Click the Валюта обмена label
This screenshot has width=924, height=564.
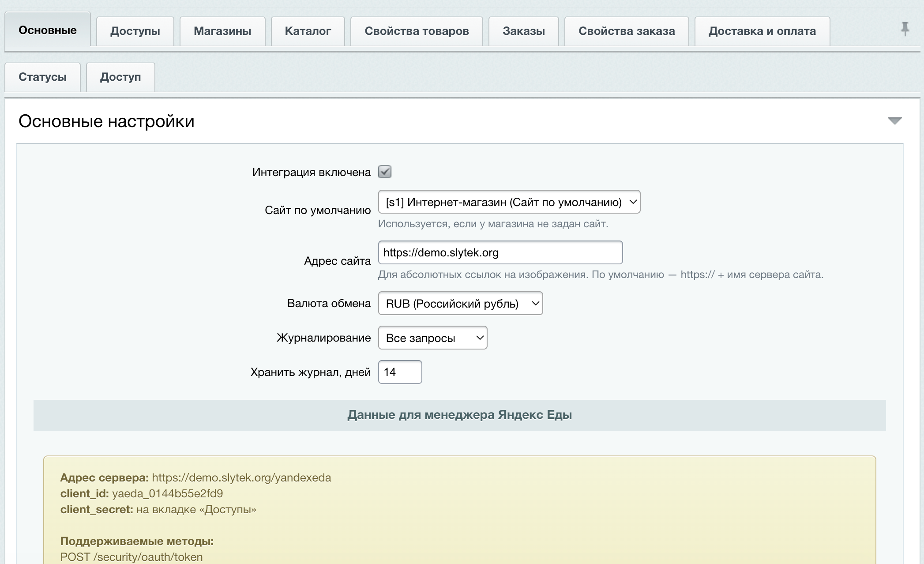[329, 303]
